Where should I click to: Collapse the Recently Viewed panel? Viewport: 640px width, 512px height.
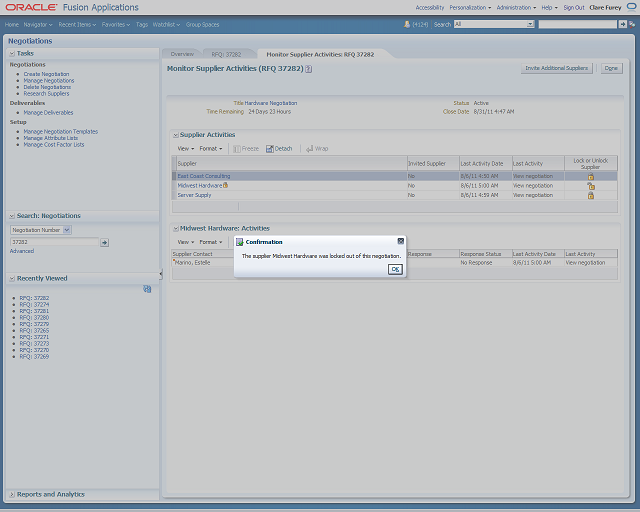(12, 278)
